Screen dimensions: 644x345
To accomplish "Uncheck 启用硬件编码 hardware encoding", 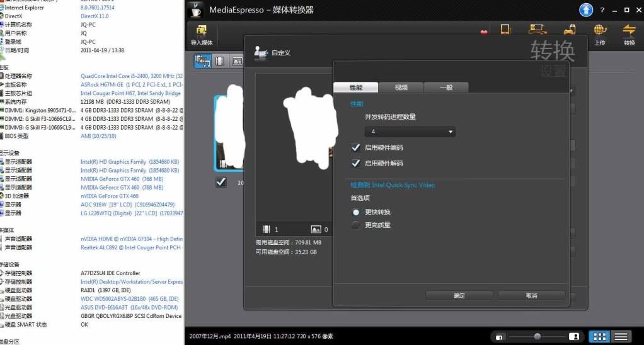I will (x=357, y=147).
